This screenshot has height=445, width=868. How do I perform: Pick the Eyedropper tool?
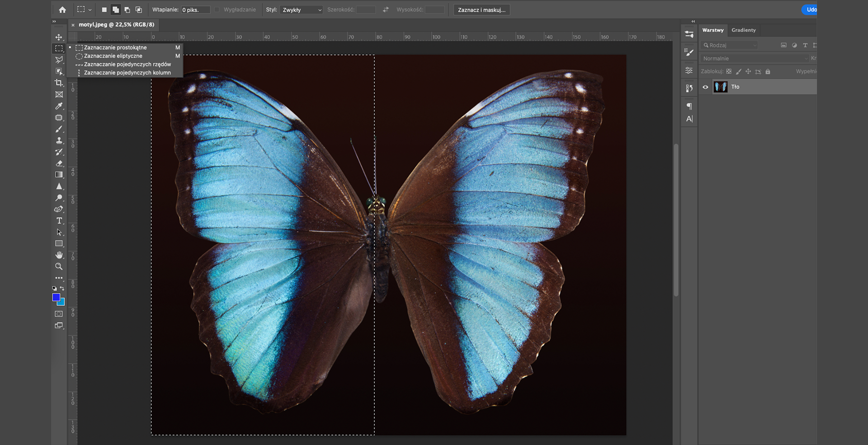(59, 106)
